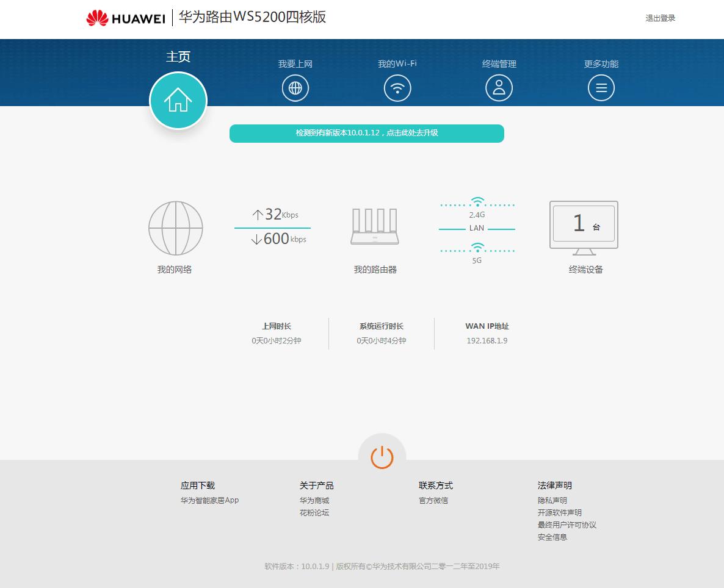Open the 隐私声明 privacy statement
This screenshot has height=588, width=724.
point(552,500)
